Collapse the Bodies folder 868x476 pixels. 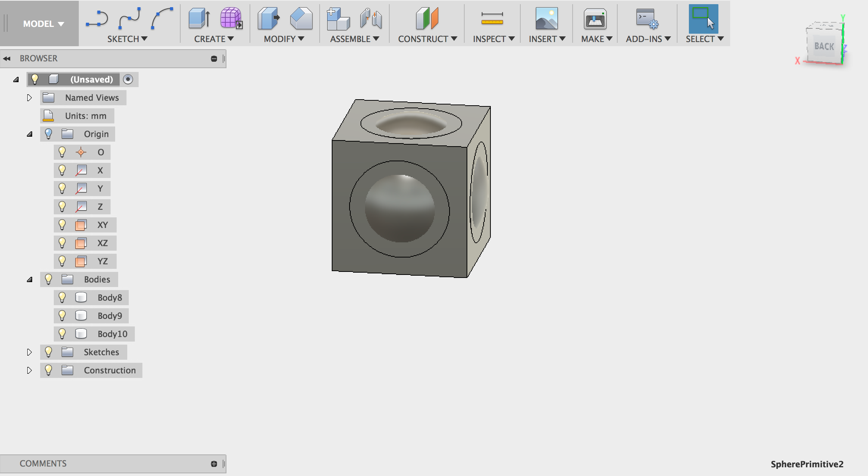click(30, 279)
